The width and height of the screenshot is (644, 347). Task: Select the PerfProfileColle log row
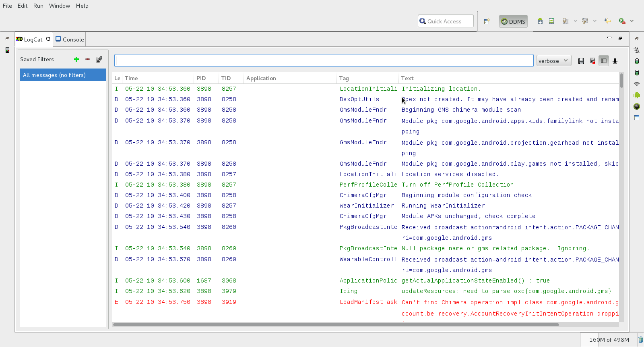365,185
